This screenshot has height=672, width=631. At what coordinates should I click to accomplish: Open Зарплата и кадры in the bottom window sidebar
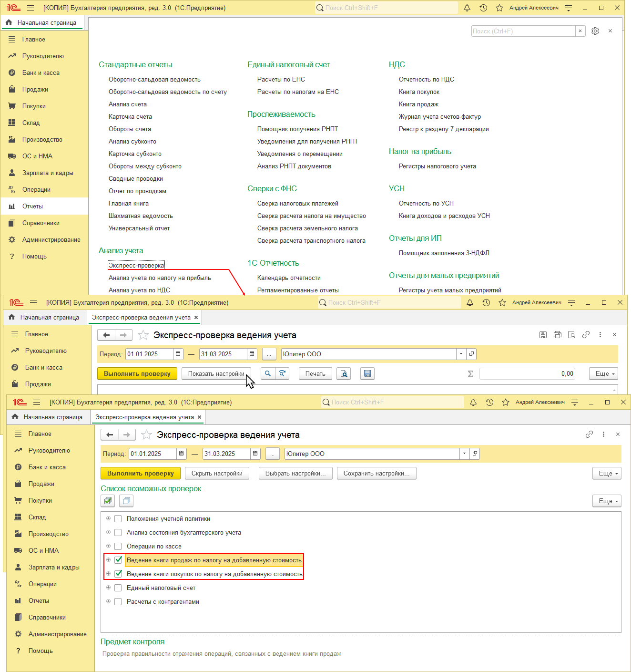pyautogui.click(x=51, y=567)
